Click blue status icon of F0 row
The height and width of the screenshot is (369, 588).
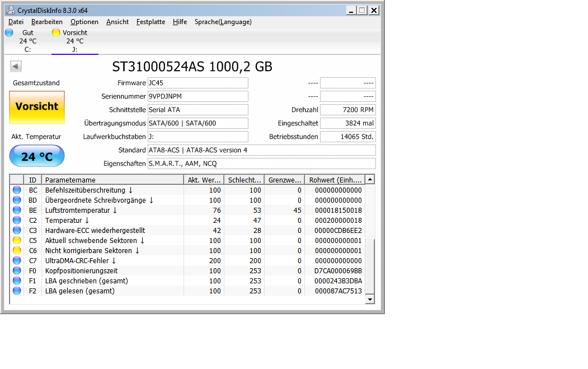click(17, 270)
